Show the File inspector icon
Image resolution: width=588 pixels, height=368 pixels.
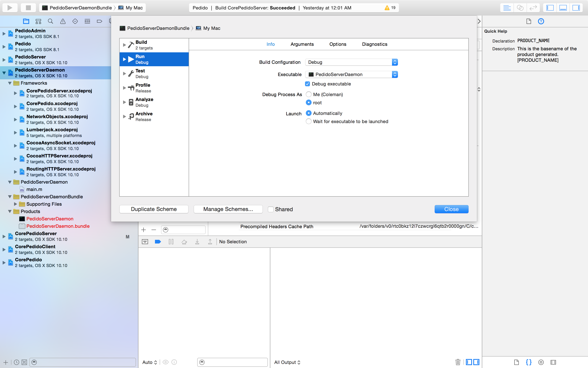(x=529, y=21)
